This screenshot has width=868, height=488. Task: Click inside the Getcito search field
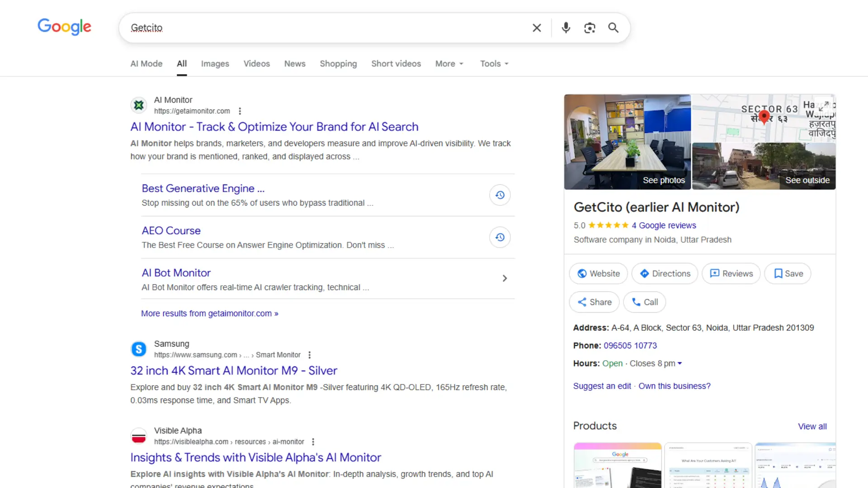coord(316,28)
